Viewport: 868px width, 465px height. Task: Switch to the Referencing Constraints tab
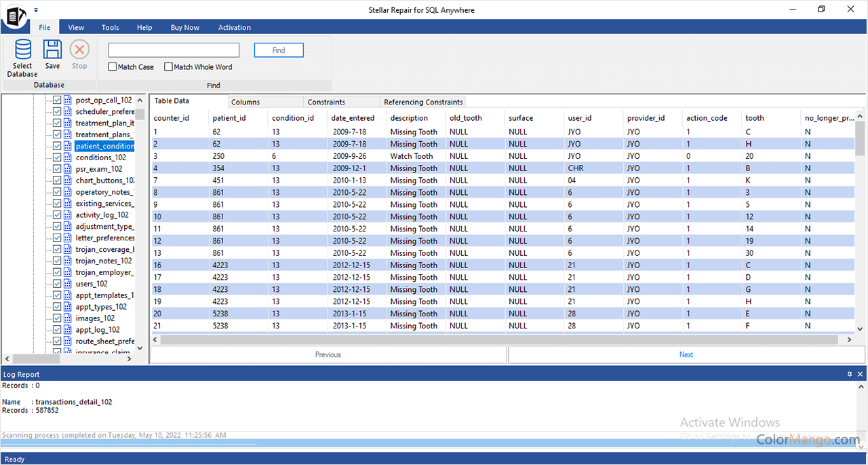422,102
